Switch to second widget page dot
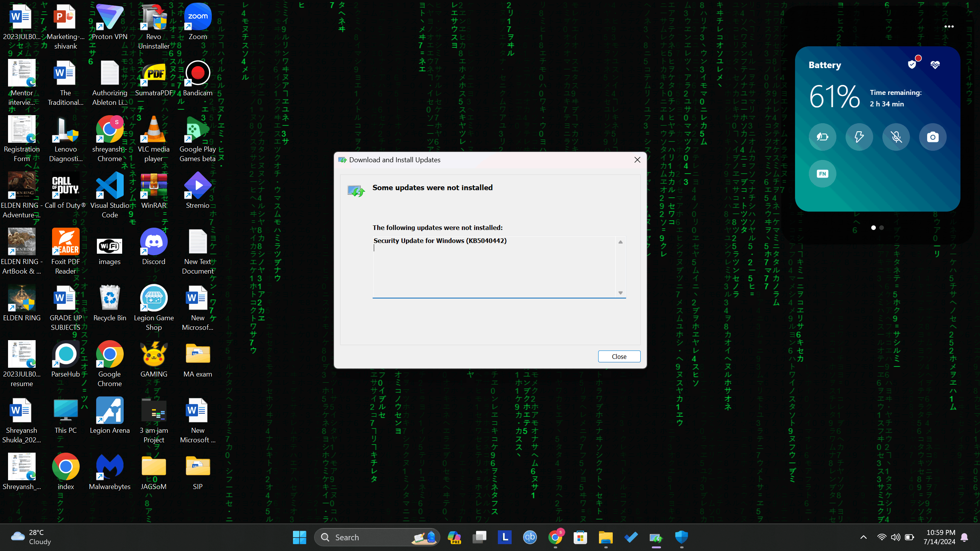Viewport: 980px width, 551px height. click(x=882, y=228)
